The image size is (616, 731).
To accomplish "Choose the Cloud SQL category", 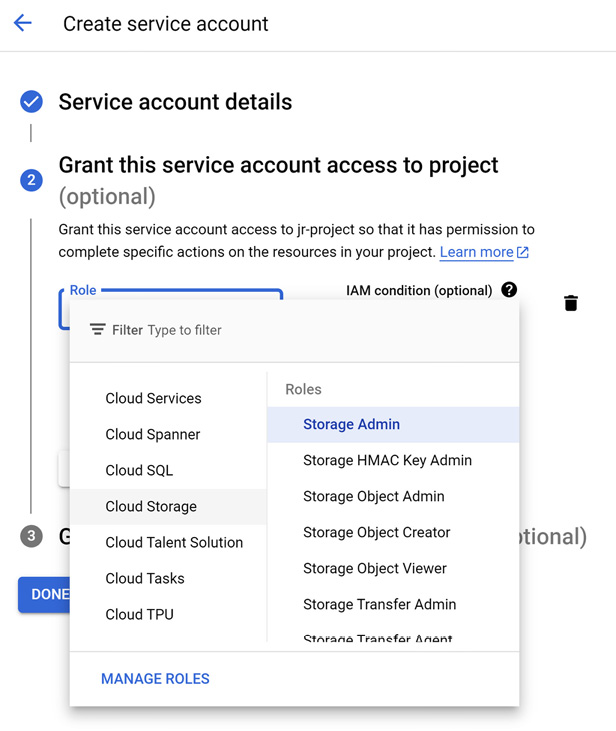I will click(x=139, y=470).
